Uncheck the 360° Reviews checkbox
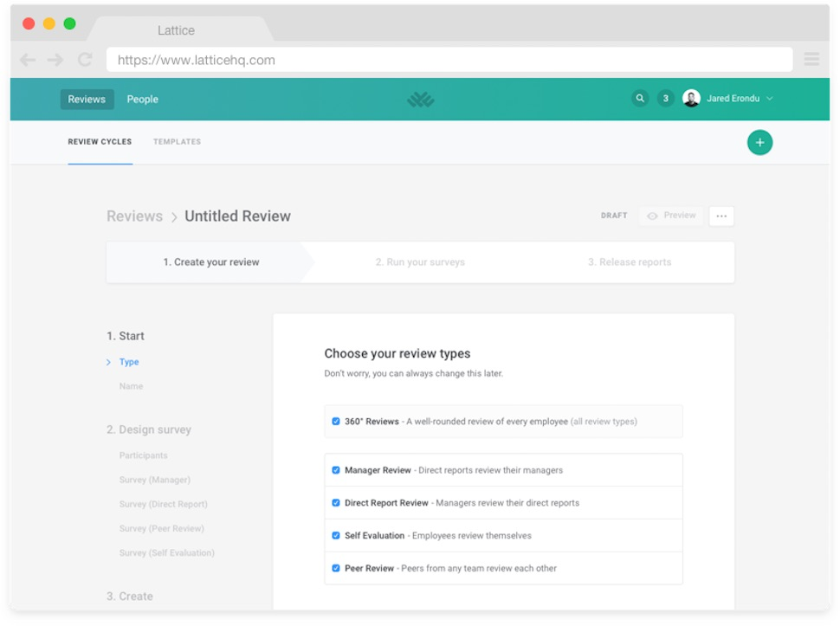Image resolution: width=840 pixels, height=626 pixels. coord(336,421)
